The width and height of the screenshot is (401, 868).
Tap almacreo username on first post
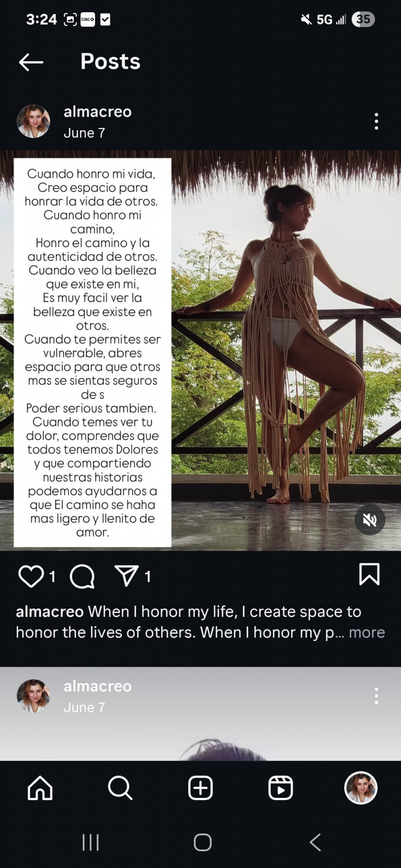[98, 112]
